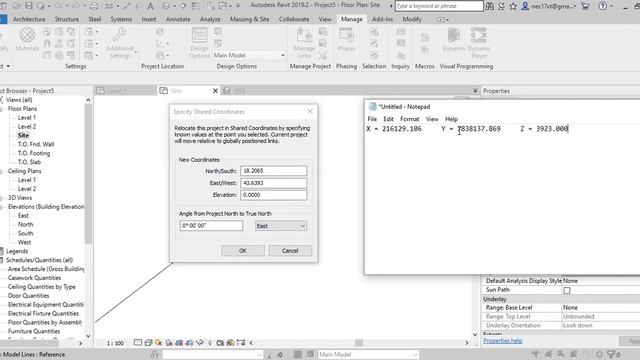Open the Coordinates dropdown arrow in Project Location
The height and width of the screenshot is (360, 640).
(x=168, y=44)
